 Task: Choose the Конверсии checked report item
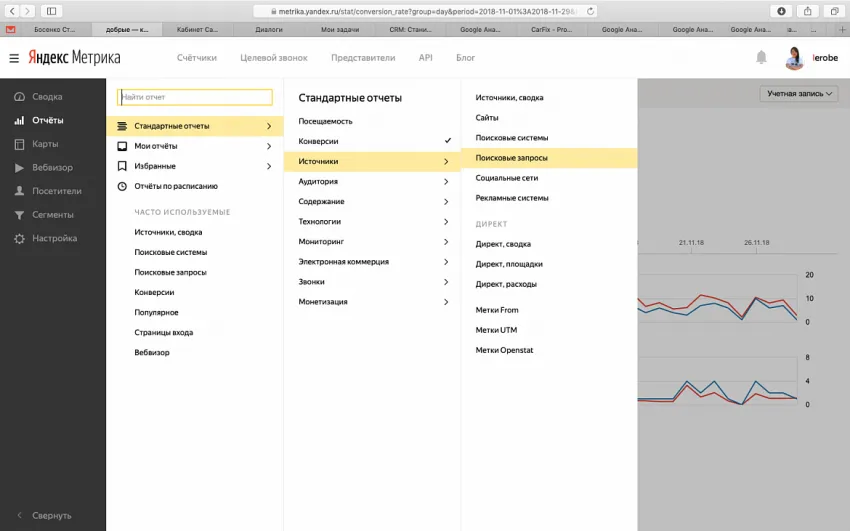[372, 141]
